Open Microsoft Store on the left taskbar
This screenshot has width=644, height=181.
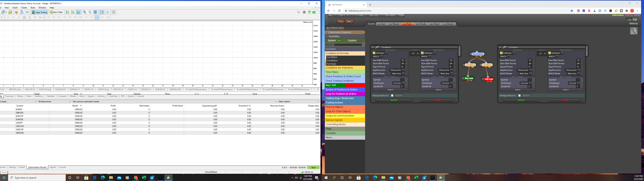pyautogui.click(x=86, y=178)
